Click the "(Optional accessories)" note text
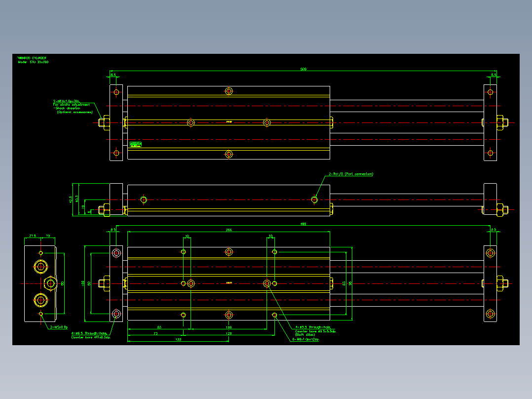 tap(75, 112)
